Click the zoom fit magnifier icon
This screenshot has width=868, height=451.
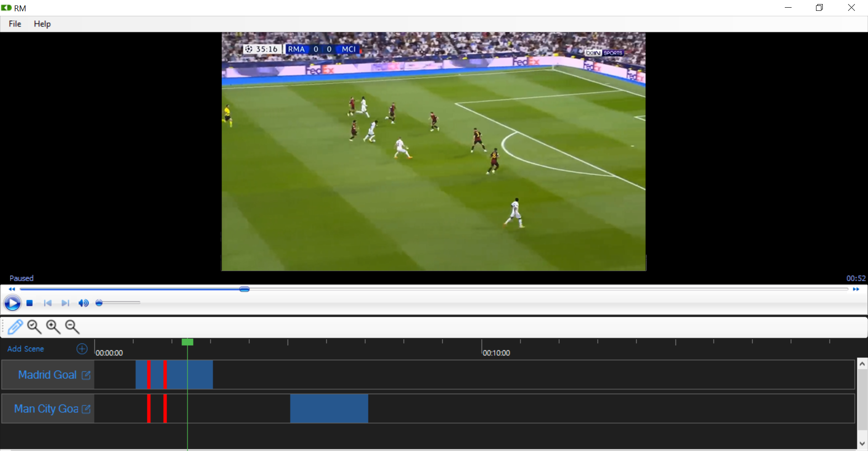(x=34, y=327)
